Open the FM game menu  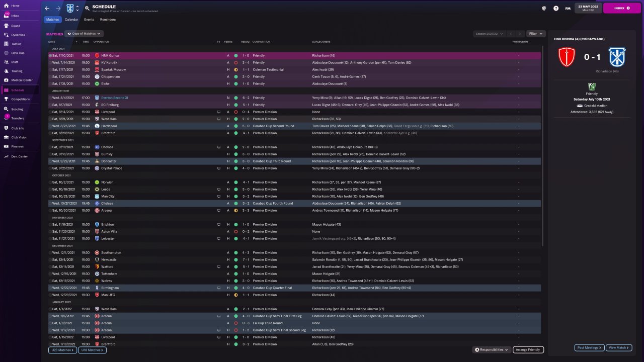pos(568,8)
